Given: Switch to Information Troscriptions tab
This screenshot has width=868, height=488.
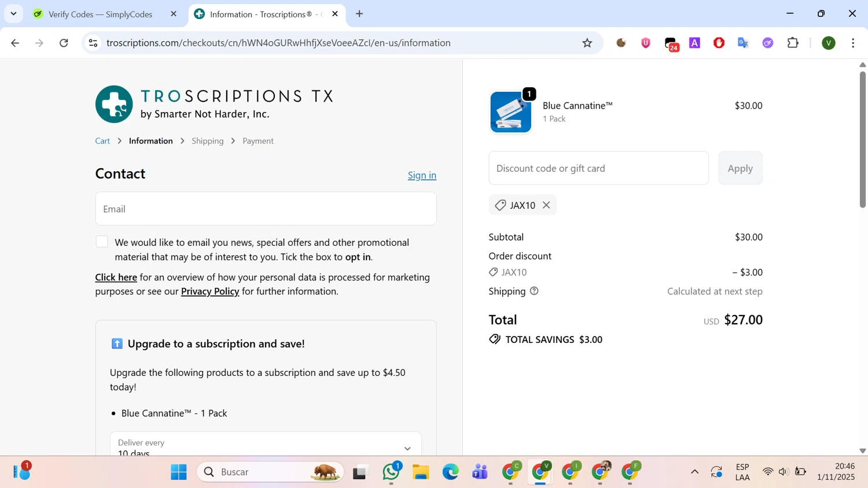Looking at the screenshot, I should (267, 14).
